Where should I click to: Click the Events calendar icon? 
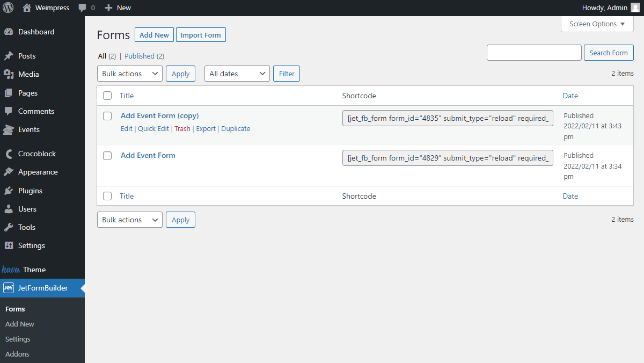9,129
